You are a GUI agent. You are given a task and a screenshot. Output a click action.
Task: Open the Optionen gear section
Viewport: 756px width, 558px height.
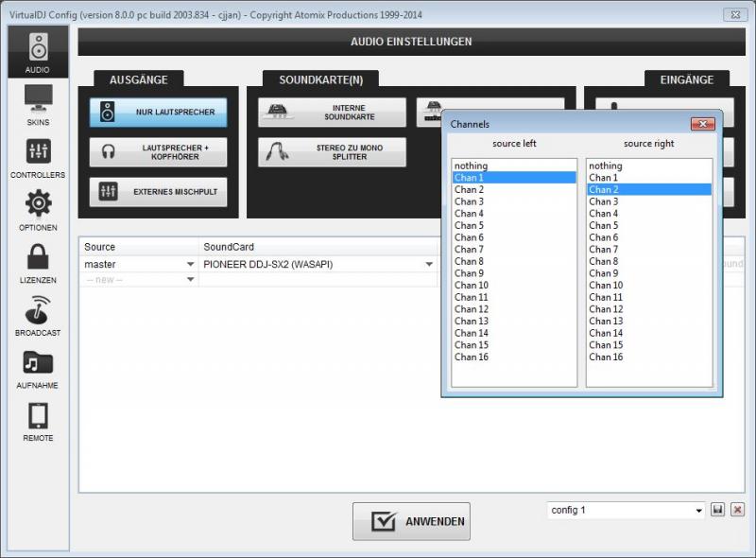pos(38,210)
